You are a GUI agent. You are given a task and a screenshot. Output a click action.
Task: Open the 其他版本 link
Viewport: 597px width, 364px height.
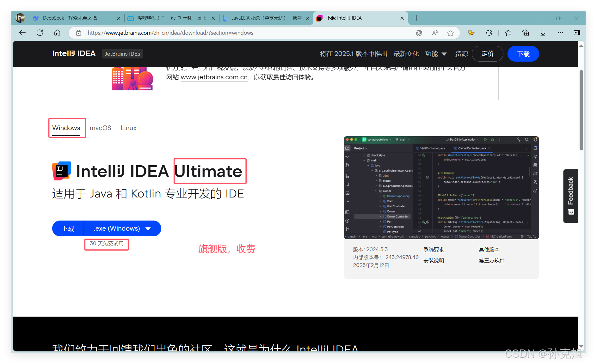(489, 250)
